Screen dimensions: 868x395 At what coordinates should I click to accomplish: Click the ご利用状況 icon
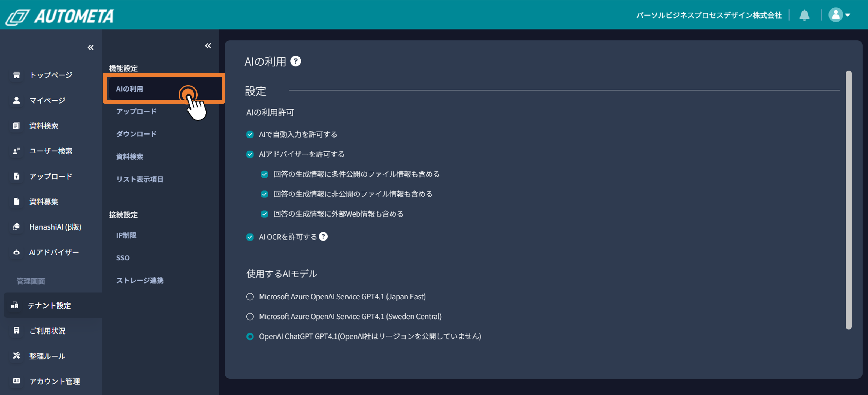coord(17,331)
